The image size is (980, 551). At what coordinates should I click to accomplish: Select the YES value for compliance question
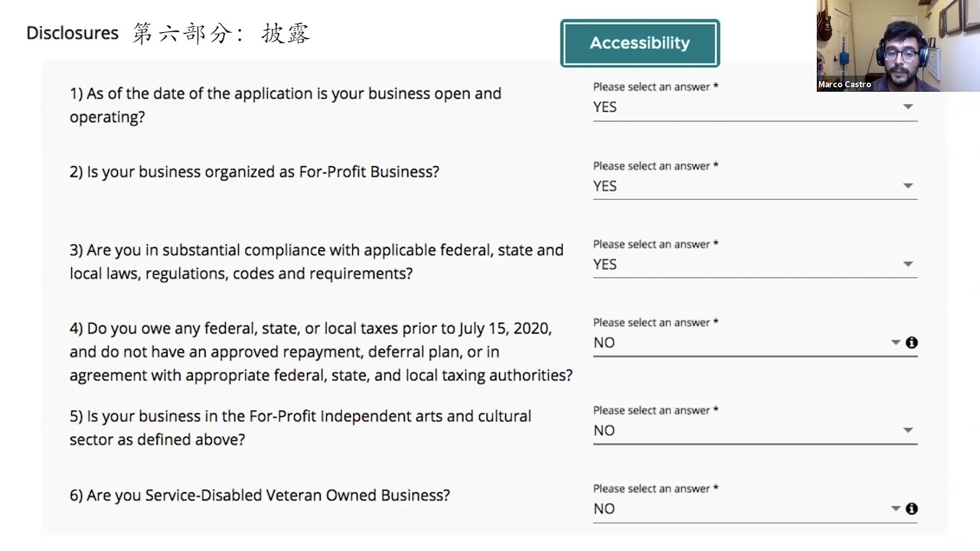pyautogui.click(x=605, y=265)
